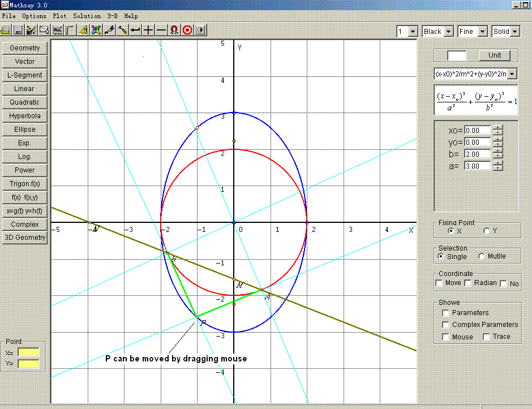Click the red target bullseye icon
This screenshot has width=532, height=409.
tap(187, 30)
